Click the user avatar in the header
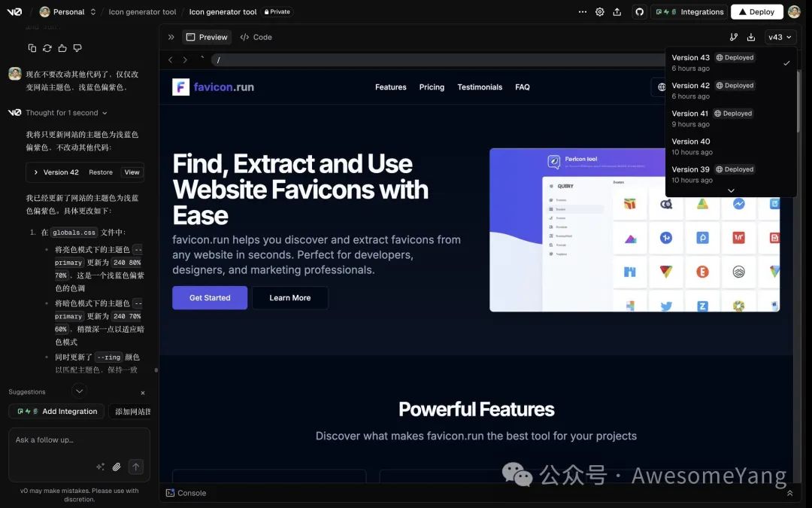Screen dimensions: 812x508 coord(794,11)
